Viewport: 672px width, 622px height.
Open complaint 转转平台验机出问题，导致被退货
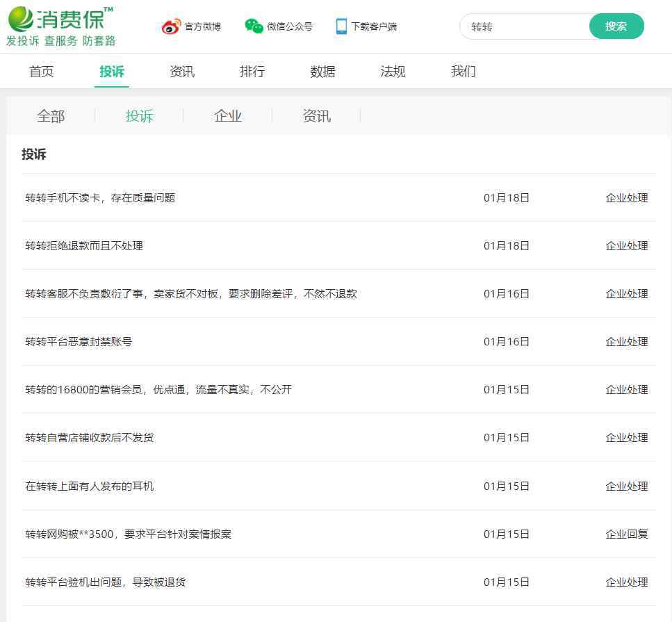click(x=106, y=582)
